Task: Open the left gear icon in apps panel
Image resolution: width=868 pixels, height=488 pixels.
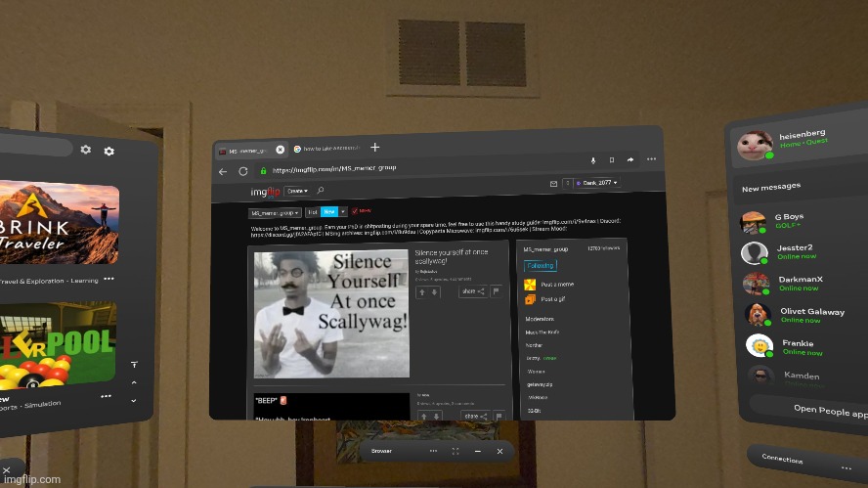Action: (x=86, y=150)
